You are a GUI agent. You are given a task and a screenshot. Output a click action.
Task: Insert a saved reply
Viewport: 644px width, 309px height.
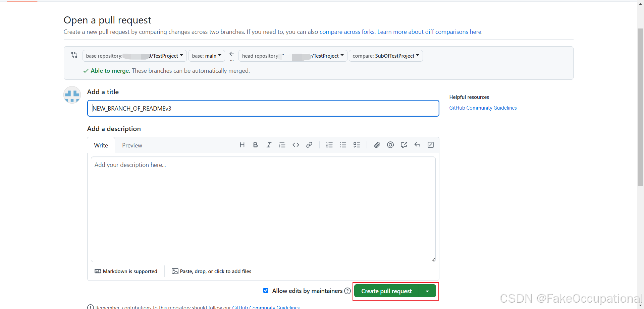(417, 145)
